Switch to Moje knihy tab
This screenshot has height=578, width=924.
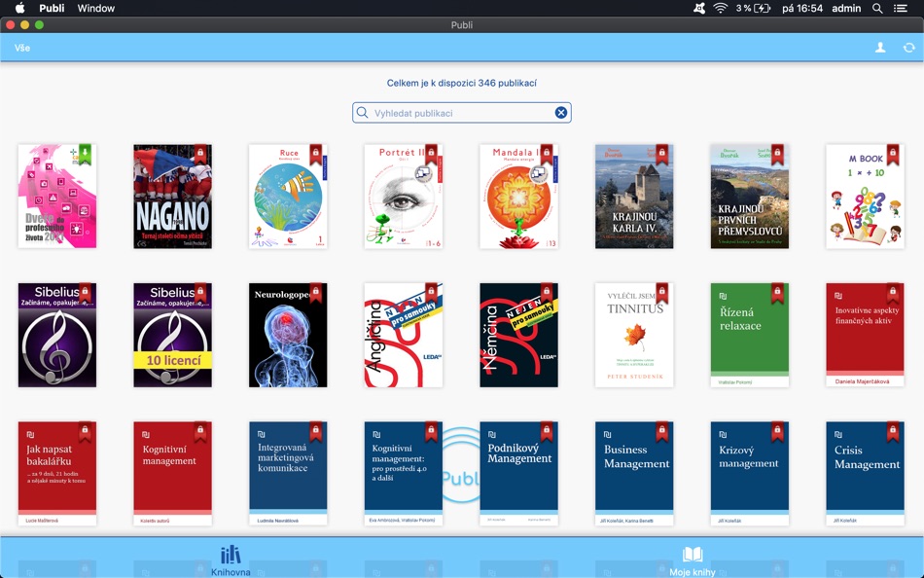[693, 560]
